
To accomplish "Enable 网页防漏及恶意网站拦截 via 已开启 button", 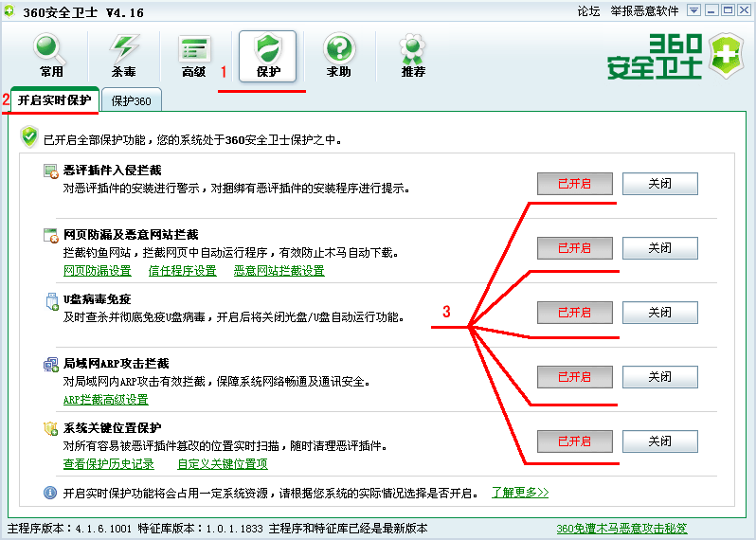I will pos(574,248).
